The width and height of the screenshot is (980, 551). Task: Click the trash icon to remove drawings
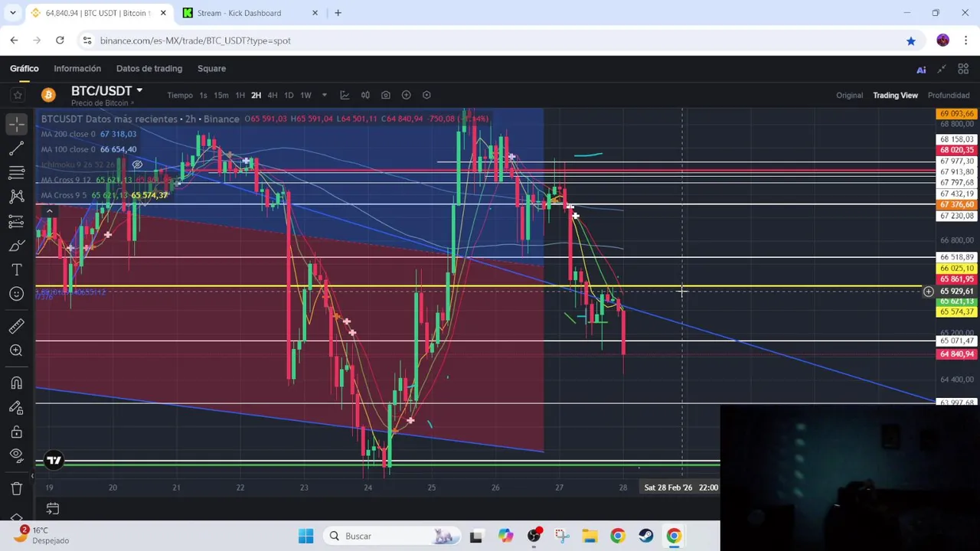point(17,488)
